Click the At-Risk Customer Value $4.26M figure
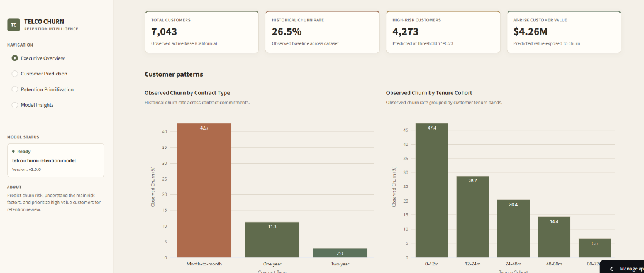Image resolution: width=644 pixels, height=273 pixels. (530, 31)
